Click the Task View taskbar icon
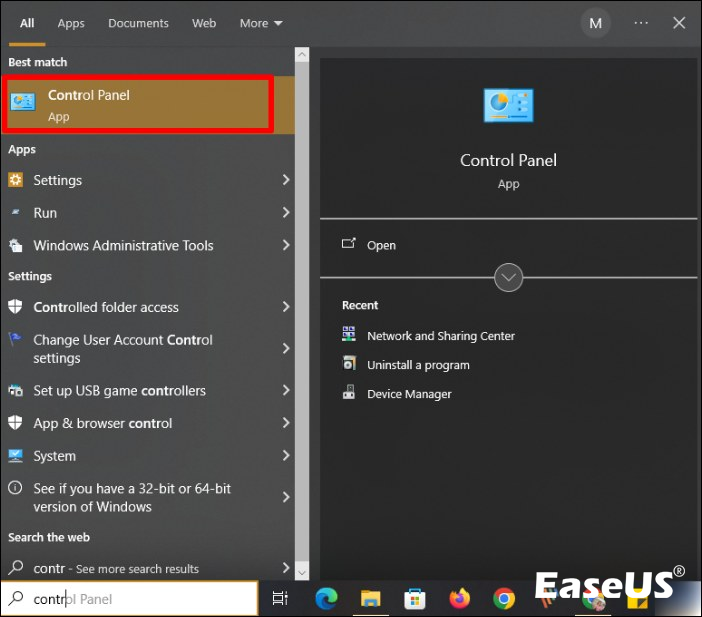Image resolution: width=702 pixels, height=617 pixels. click(x=281, y=598)
